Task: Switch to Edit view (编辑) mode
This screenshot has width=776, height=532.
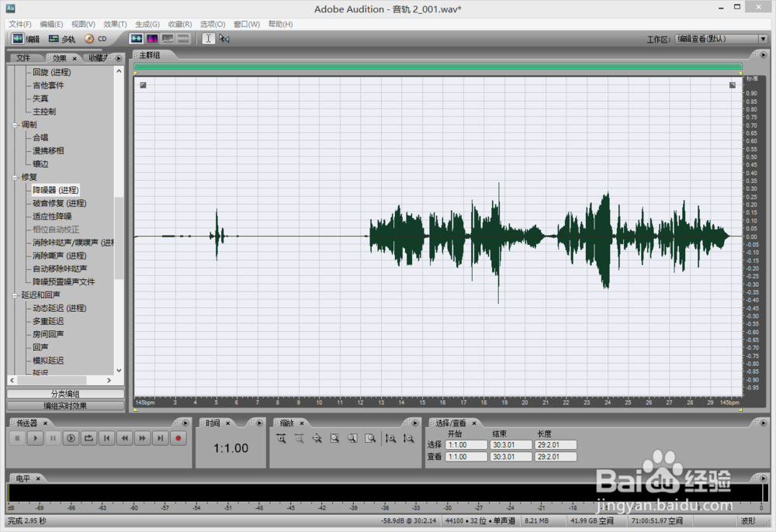Action: point(26,39)
